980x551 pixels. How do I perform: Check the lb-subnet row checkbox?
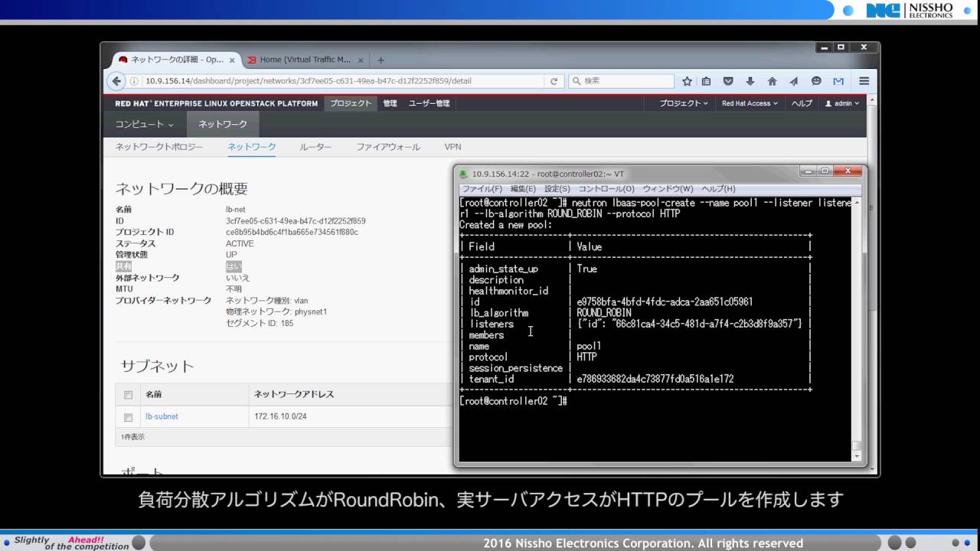(x=128, y=417)
